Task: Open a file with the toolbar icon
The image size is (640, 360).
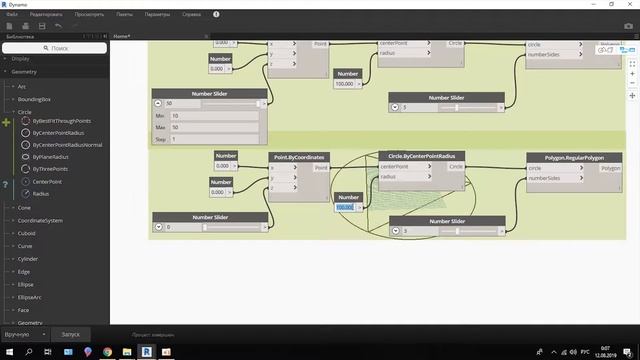Action: [x=25, y=26]
